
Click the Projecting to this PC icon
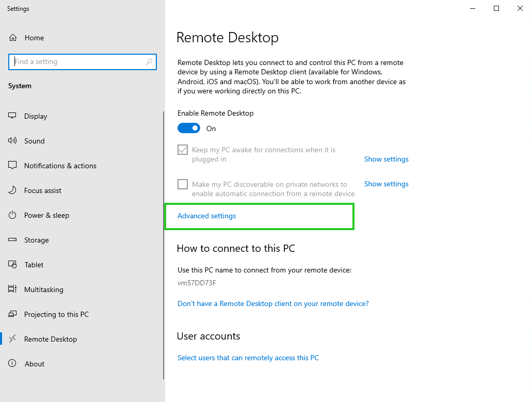tap(12, 314)
